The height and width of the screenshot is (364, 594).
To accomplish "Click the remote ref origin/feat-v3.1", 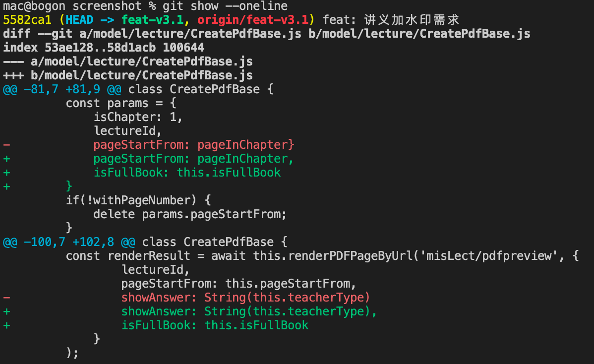I will tap(253, 20).
